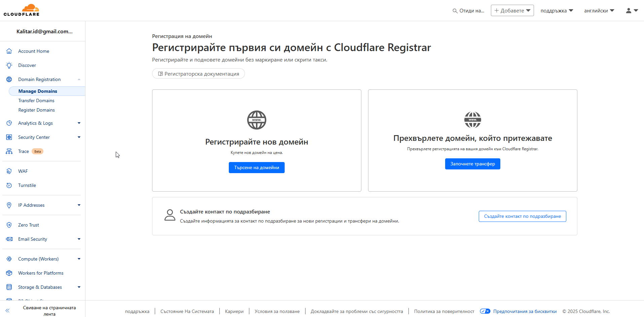Click the WAF shield icon

click(9, 171)
